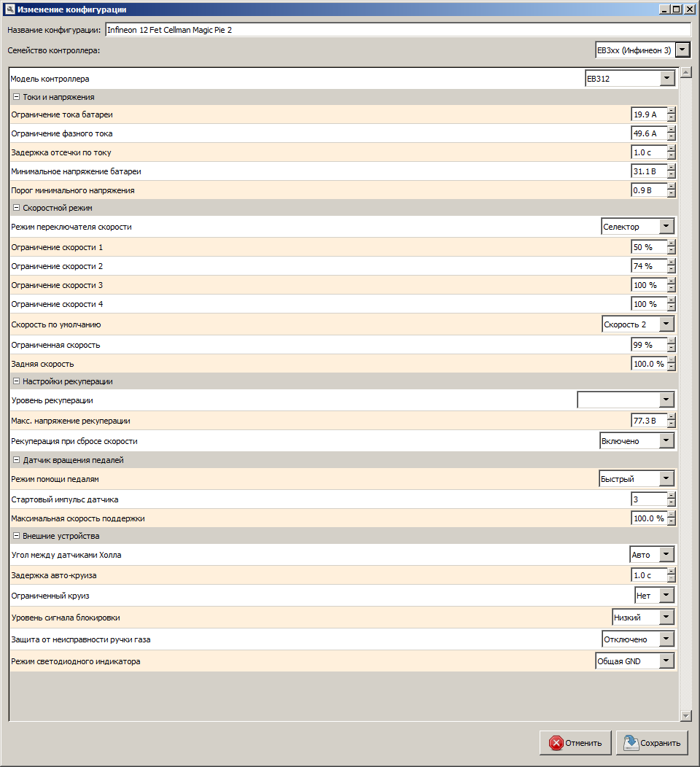
Task: Decrease Ограничение фазного тока with down arrow
Action: click(672, 137)
